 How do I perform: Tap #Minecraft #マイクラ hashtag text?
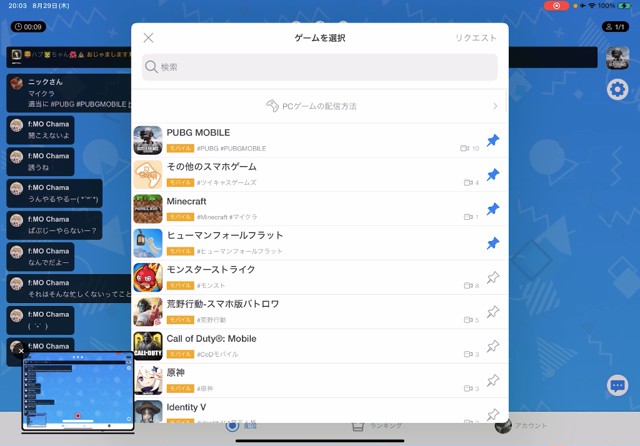pyautogui.click(x=227, y=217)
